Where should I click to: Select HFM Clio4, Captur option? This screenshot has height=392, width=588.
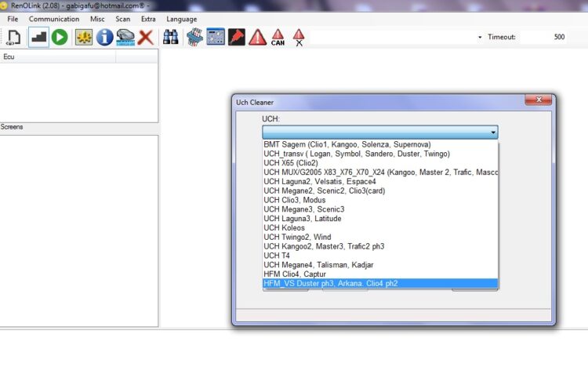click(380, 274)
